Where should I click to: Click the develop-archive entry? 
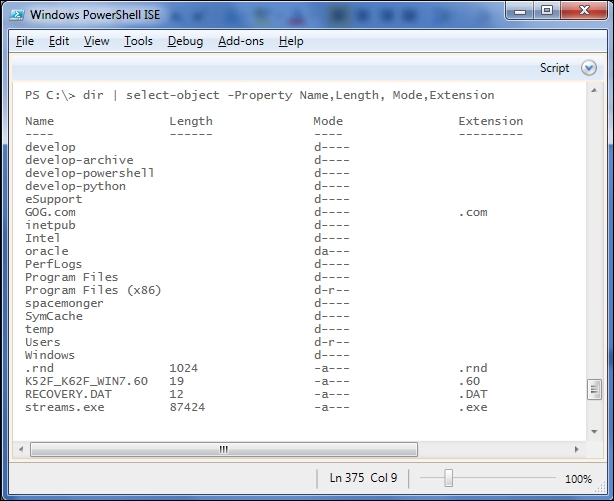[79, 160]
